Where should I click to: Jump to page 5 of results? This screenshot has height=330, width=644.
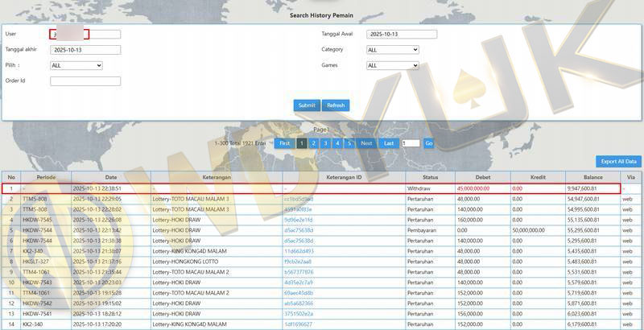tap(349, 143)
